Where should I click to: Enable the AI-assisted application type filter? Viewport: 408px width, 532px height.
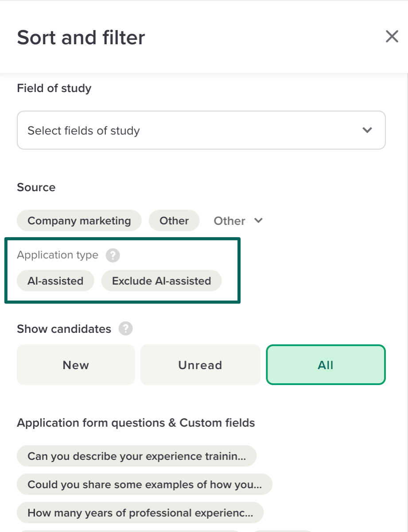pos(55,281)
